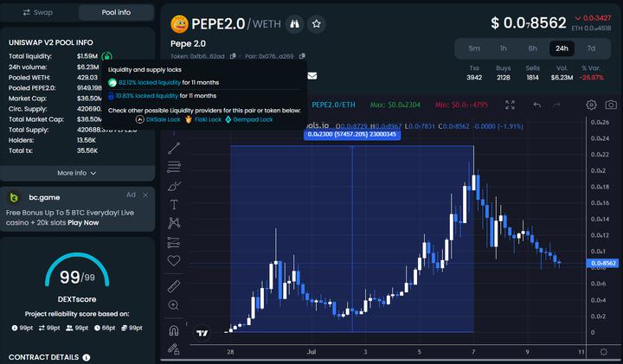Click the Sells 1814 stat
The image size is (623, 364).
pyautogui.click(x=533, y=73)
